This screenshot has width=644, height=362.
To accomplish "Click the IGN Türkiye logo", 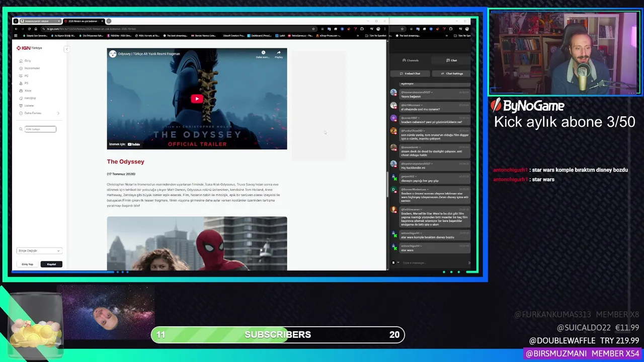I will coord(29,48).
